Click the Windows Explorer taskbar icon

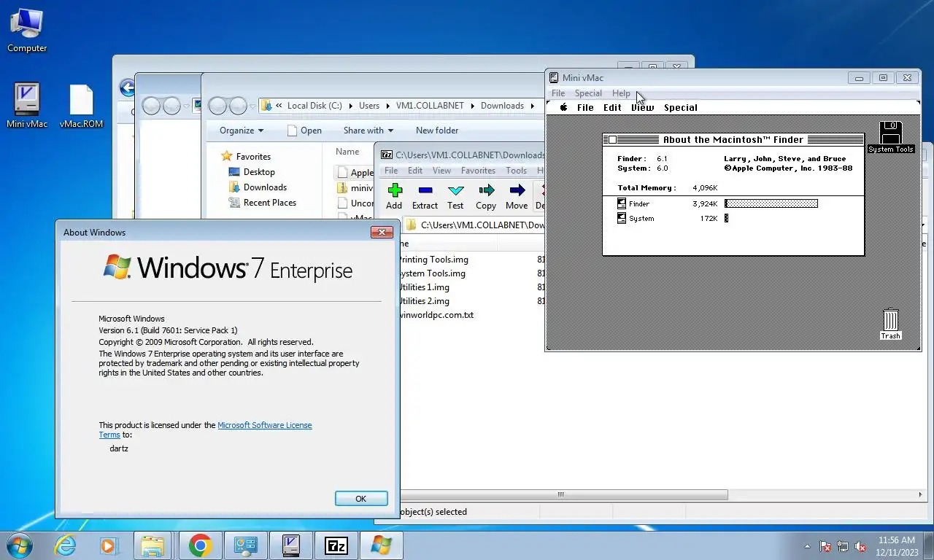click(153, 545)
